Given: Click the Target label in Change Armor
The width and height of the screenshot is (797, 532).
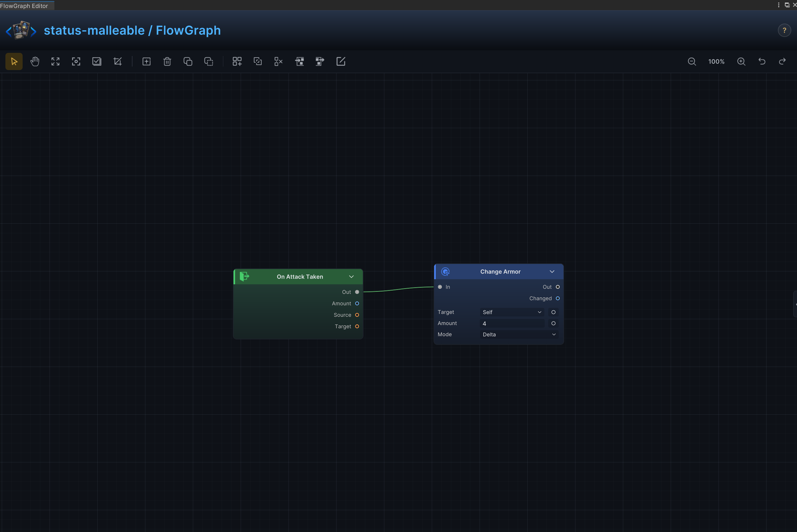Looking at the screenshot, I should coord(446,312).
